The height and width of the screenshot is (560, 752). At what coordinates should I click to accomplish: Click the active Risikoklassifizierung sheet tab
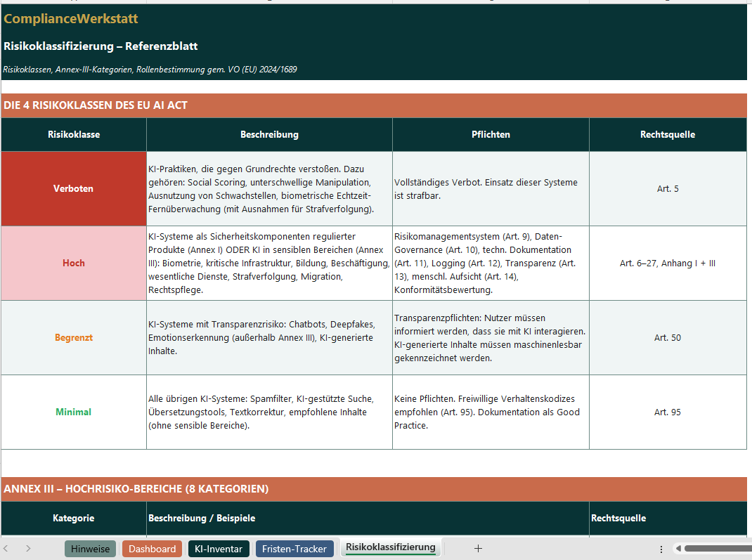click(x=391, y=547)
